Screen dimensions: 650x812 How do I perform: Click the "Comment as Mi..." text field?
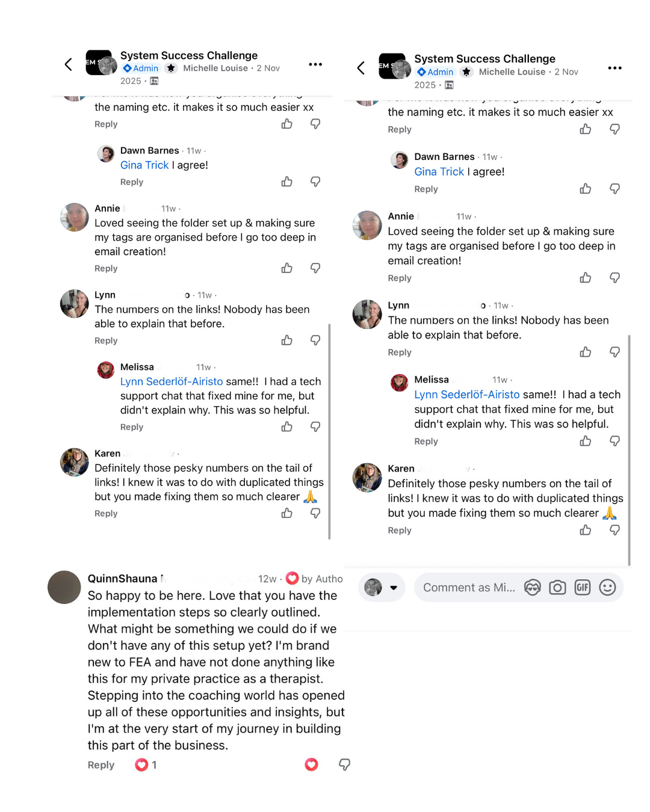tap(469, 588)
